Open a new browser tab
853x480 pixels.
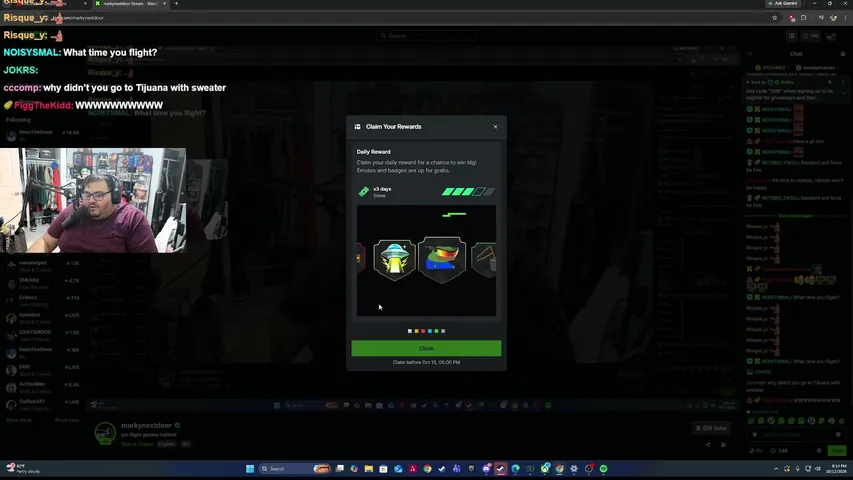(x=176, y=3)
